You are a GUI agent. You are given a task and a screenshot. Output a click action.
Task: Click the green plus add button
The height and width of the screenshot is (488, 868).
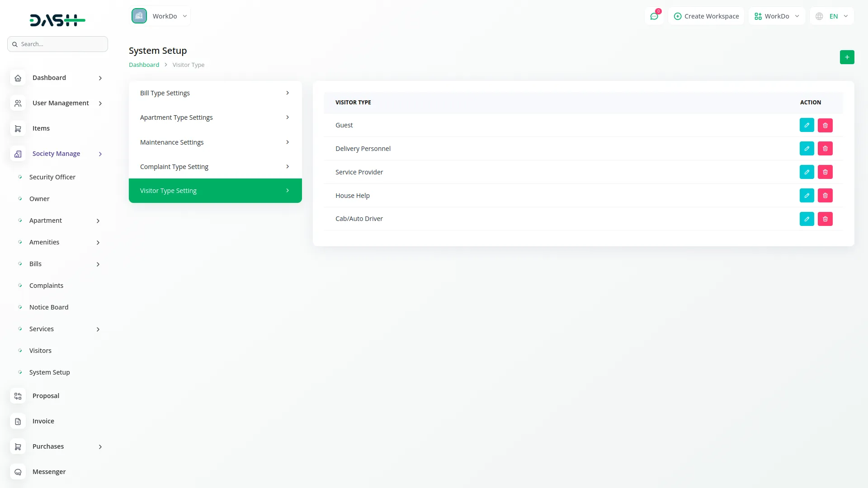tap(847, 57)
